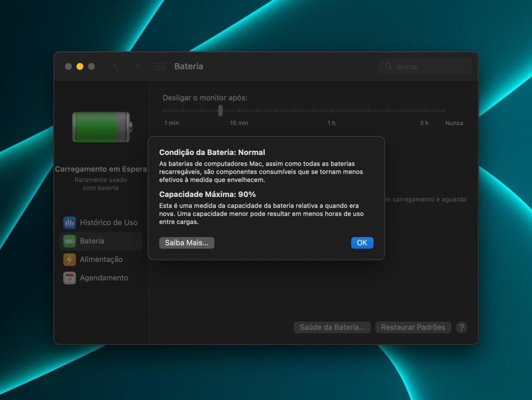Switch to the Alimentação section
532x400 pixels.
tap(102, 259)
